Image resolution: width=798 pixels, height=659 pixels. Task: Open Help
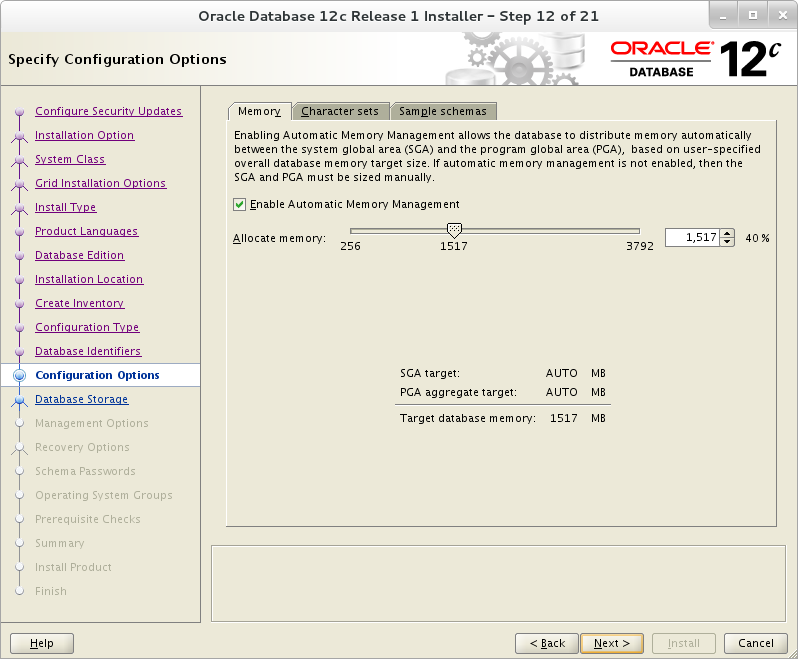42,643
